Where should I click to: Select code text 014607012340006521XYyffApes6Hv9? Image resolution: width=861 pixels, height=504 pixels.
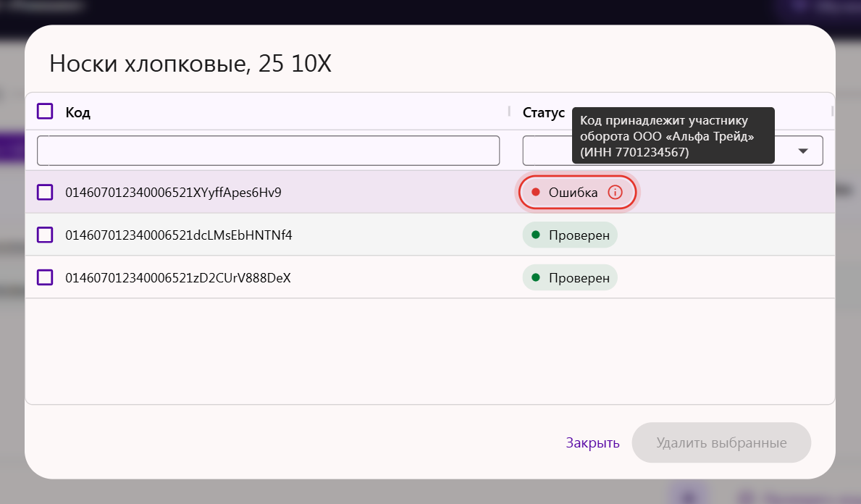pyautogui.click(x=173, y=192)
